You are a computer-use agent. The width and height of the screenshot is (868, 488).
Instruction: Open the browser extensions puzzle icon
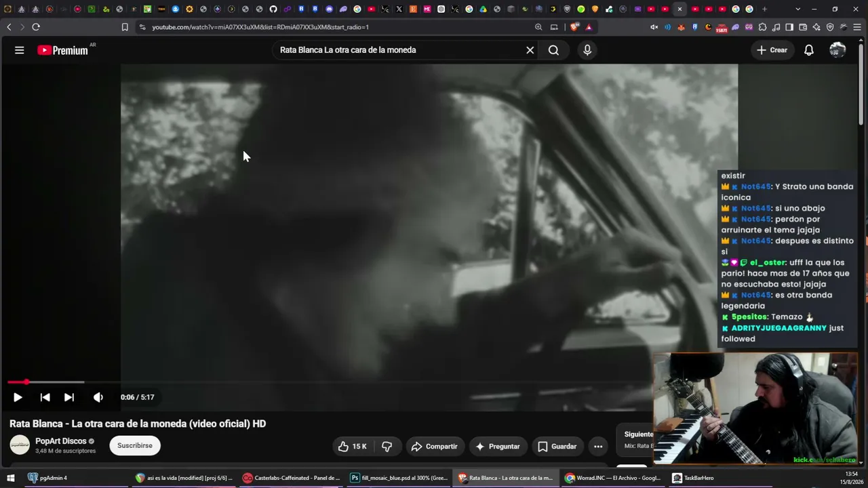click(762, 27)
